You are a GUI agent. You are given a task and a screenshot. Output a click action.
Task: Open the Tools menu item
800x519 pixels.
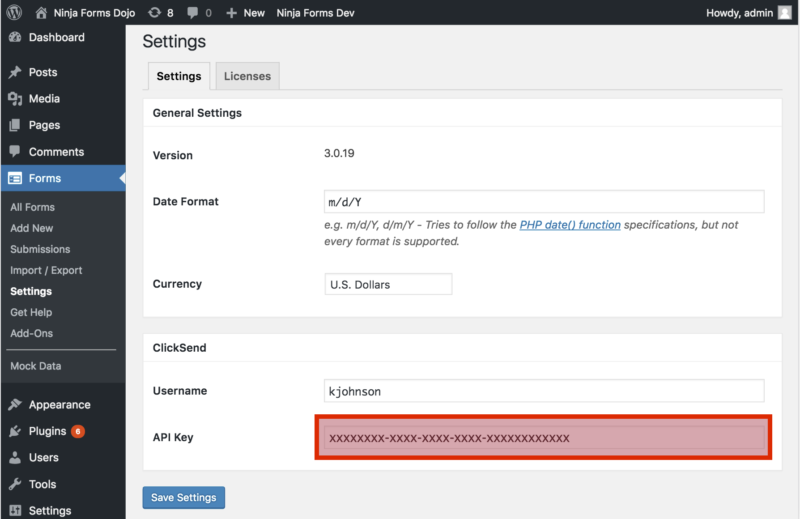pyautogui.click(x=42, y=484)
